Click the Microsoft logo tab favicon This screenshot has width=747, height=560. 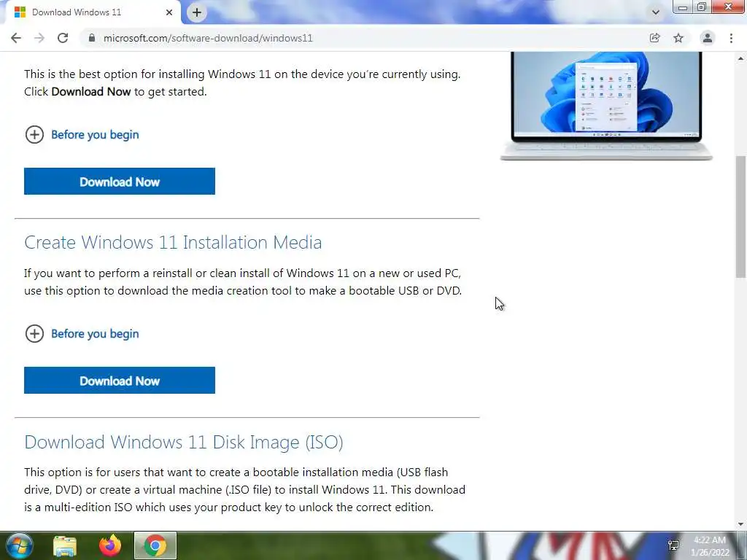(20, 12)
